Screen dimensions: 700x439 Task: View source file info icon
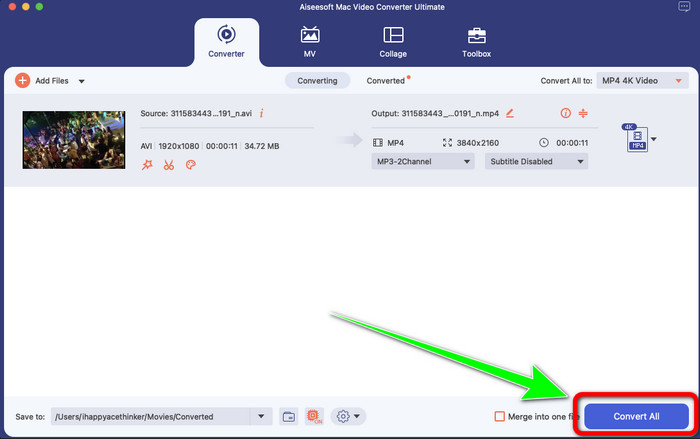[262, 113]
